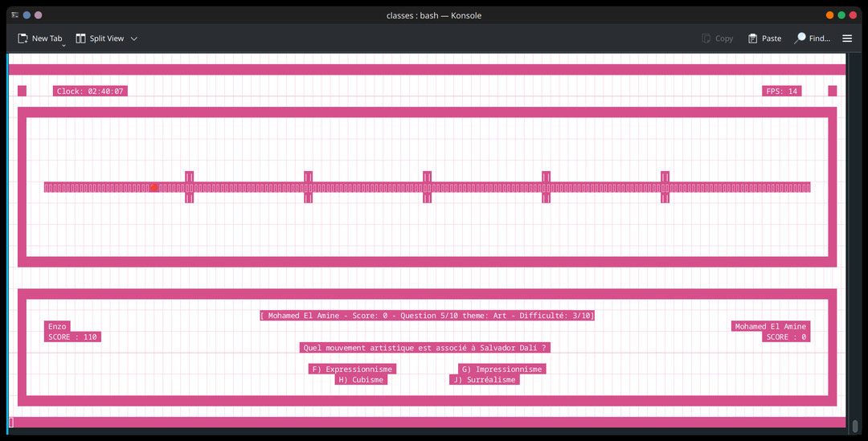Image resolution: width=868 pixels, height=441 pixels.
Task: Click the FPS counter label
Action: [x=781, y=92]
